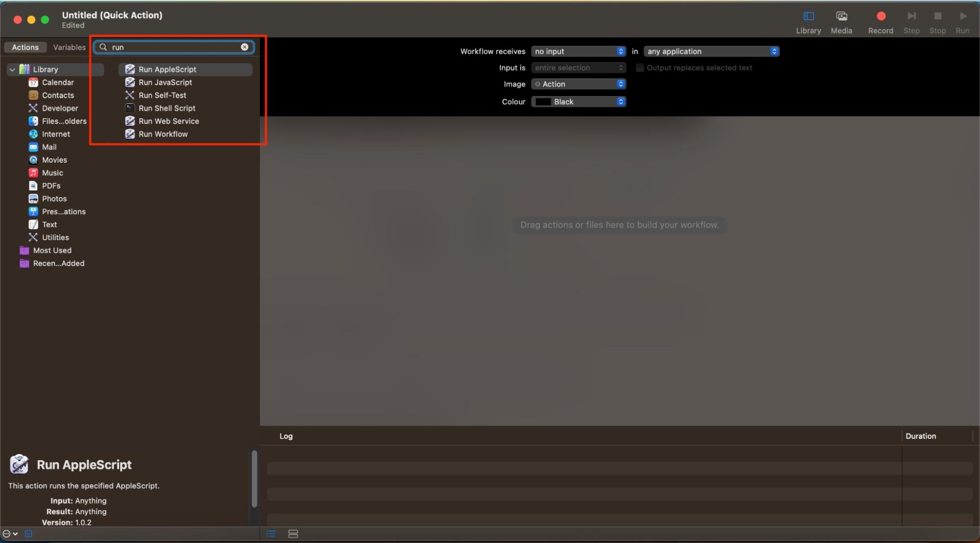Select the Files & Folders category
The height and width of the screenshot is (543, 980).
coord(55,121)
